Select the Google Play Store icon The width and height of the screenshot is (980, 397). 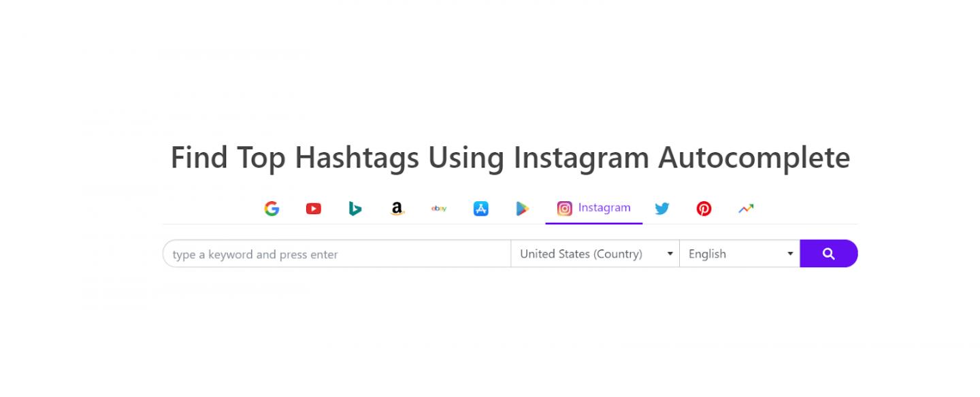pos(522,209)
